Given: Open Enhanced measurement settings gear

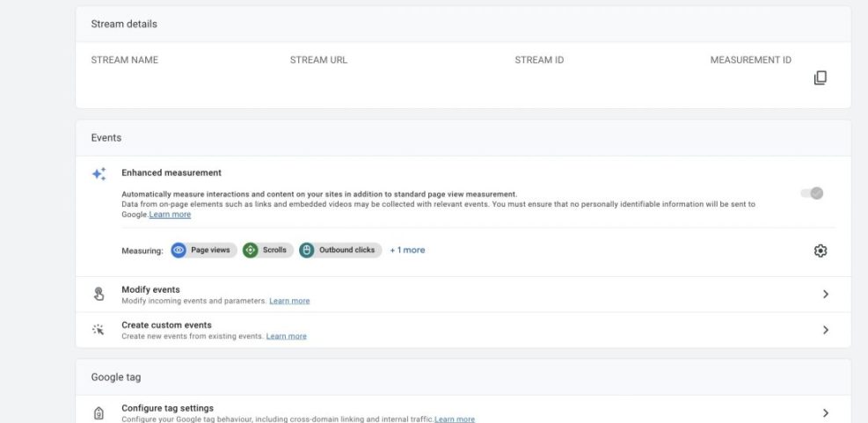Looking at the screenshot, I should coord(820,251).
